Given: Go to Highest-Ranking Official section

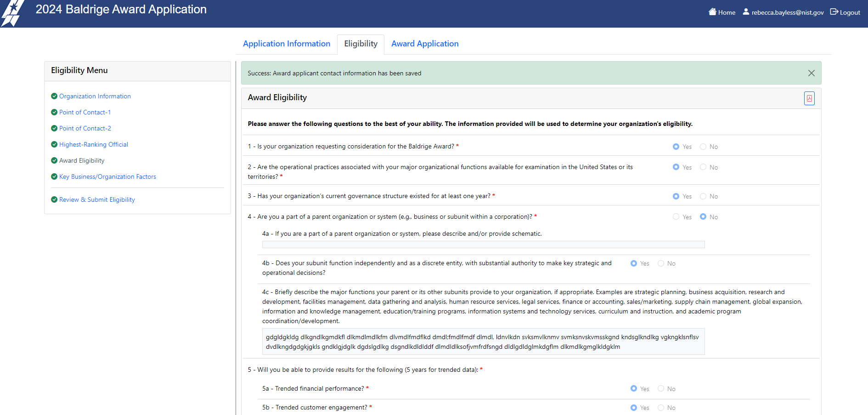Looking at the screenshot, I should point(94,144).
